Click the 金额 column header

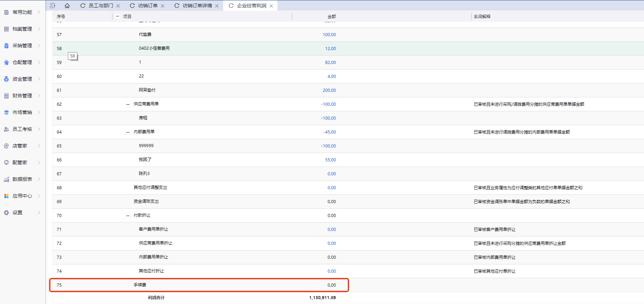(331, 16)
